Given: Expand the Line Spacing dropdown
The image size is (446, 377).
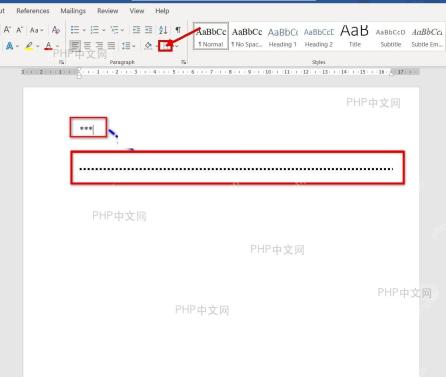Looking at the screenshot, I should point(134,46).
